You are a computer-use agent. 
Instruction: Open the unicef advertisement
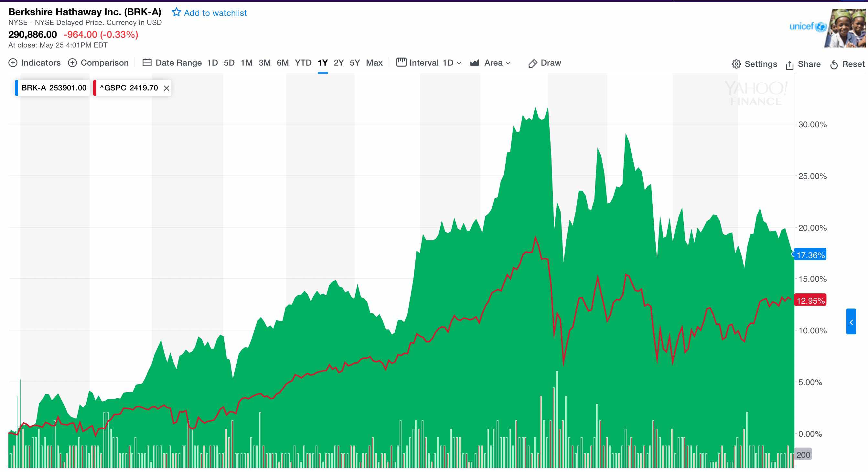[x=828, y=28]
